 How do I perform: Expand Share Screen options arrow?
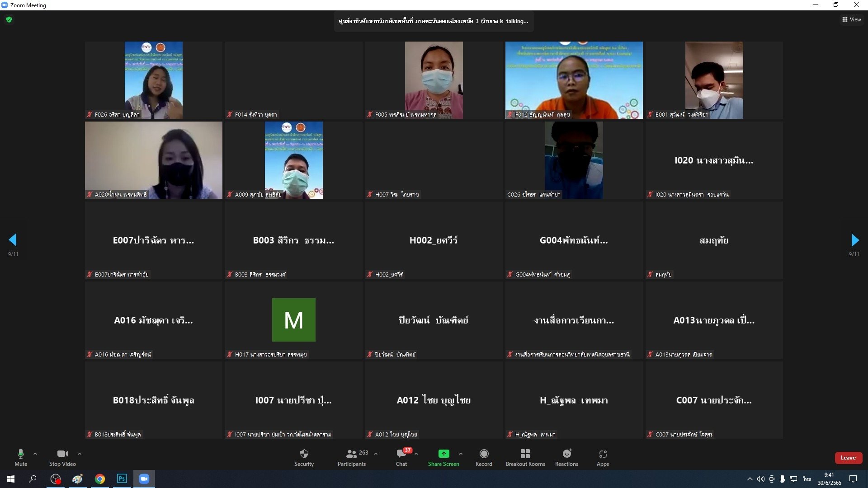coord(460,453)
